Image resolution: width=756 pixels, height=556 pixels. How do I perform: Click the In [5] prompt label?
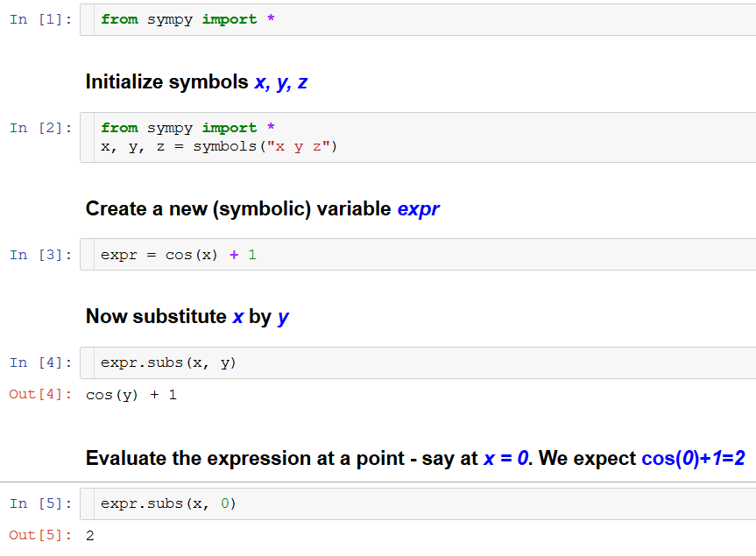click(x=40, y=503)
